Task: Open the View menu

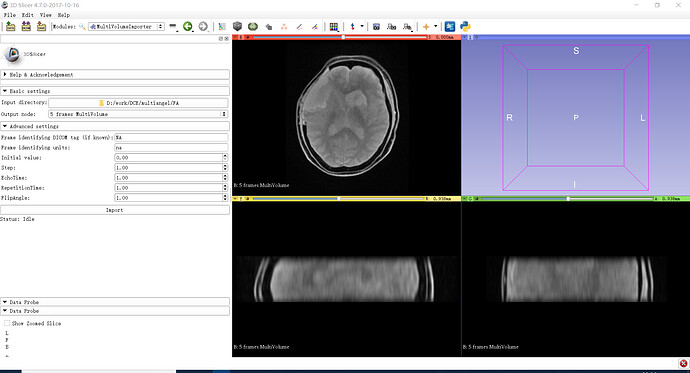Action: click(x=46, y=15)
